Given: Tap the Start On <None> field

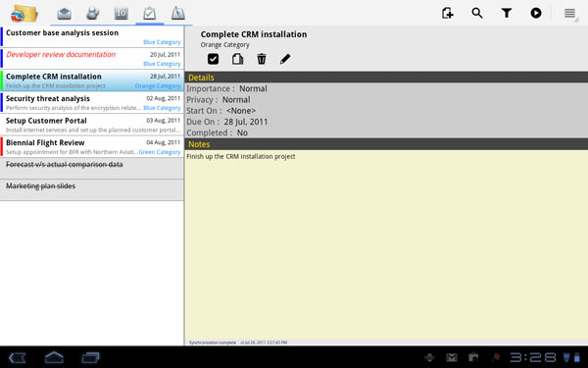Looking at the screenshot, I should (x=221, y=111).
